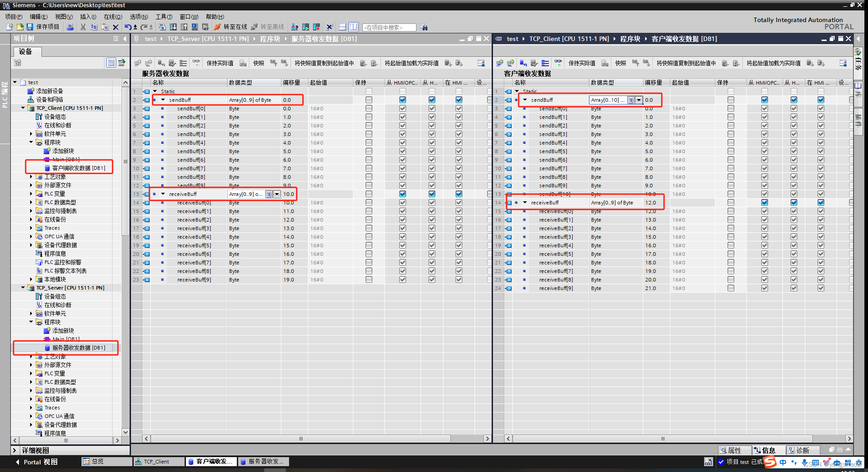The image size is (868, 472).
Task: Click the monitor all glasses icon in server DB toolbar
Action: [x=196, y=63]
